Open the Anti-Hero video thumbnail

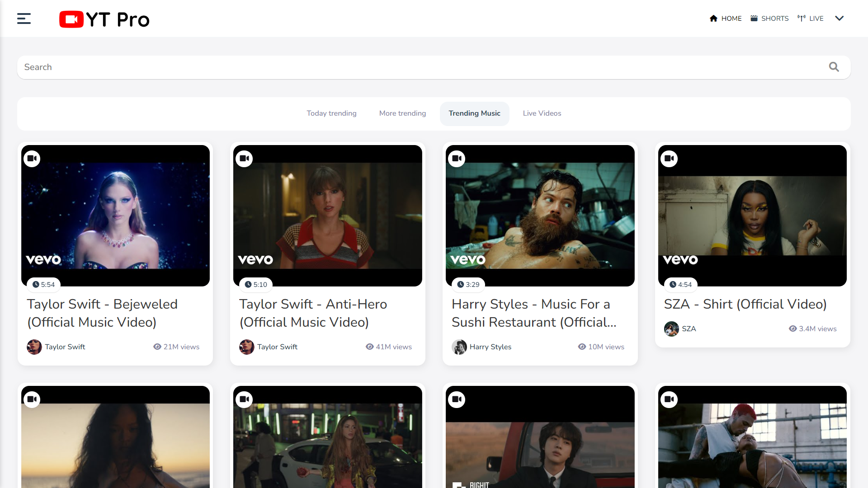[328, 216]
